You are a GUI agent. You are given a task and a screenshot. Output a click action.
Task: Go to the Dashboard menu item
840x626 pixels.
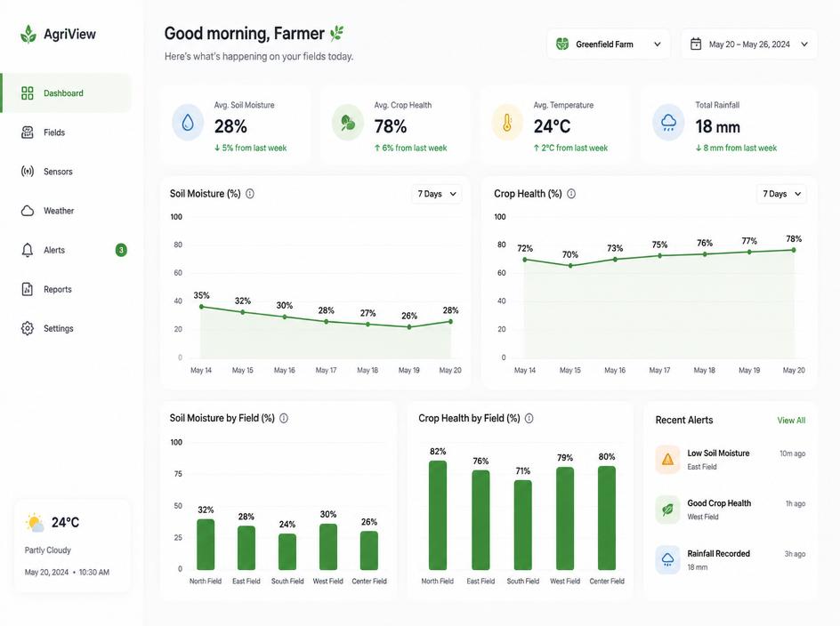pos(67,93)
